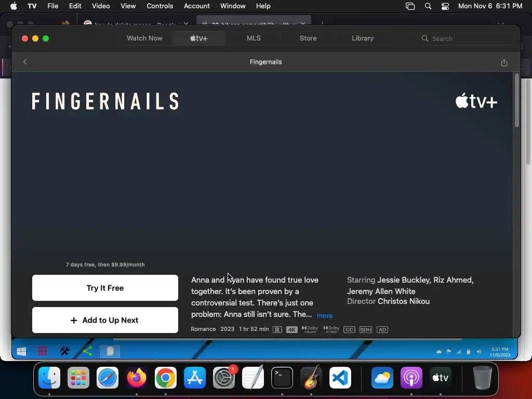This screenshot has width=532, height=399.
Task: Click the AD audio description badge
Action: [x=382, y=329]
